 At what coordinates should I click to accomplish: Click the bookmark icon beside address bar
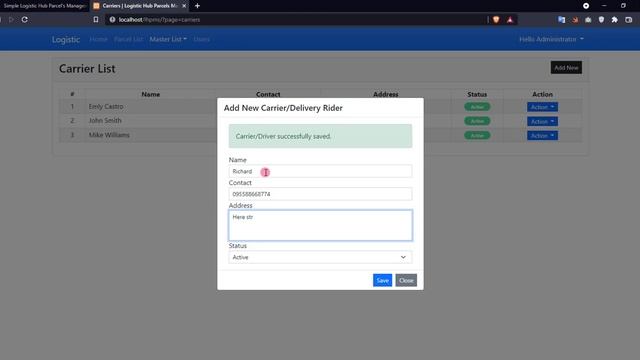click(96, 20)
